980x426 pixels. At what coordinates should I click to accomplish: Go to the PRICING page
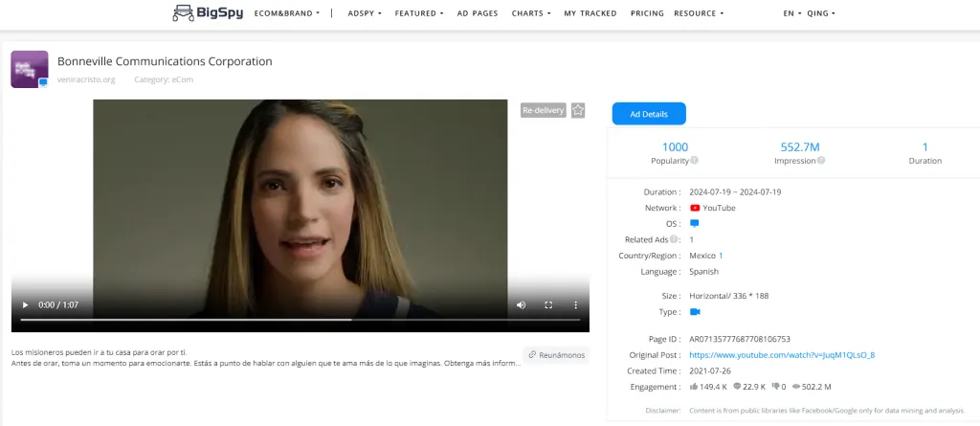647,13
